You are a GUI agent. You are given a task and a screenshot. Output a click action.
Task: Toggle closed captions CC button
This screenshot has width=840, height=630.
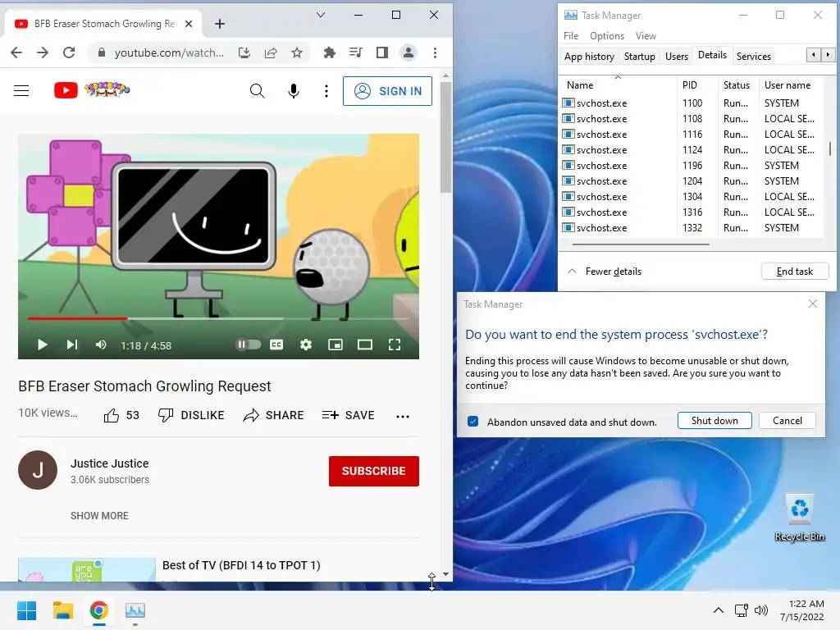tap(276, 345)
